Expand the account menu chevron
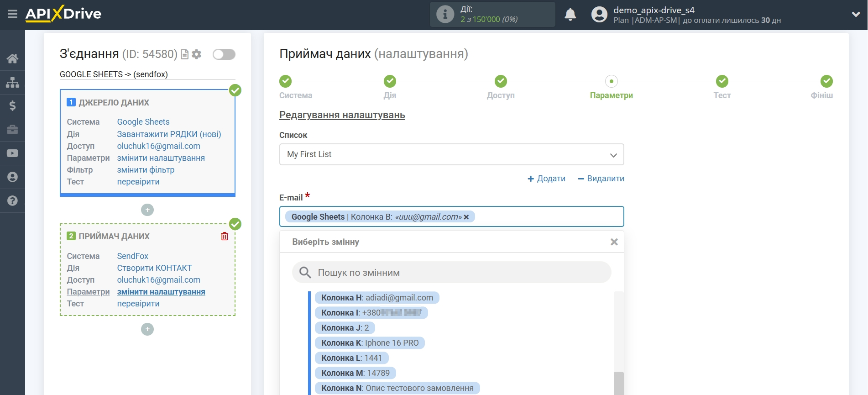Screen dimensions: 868x395 [x=856, y=15]
